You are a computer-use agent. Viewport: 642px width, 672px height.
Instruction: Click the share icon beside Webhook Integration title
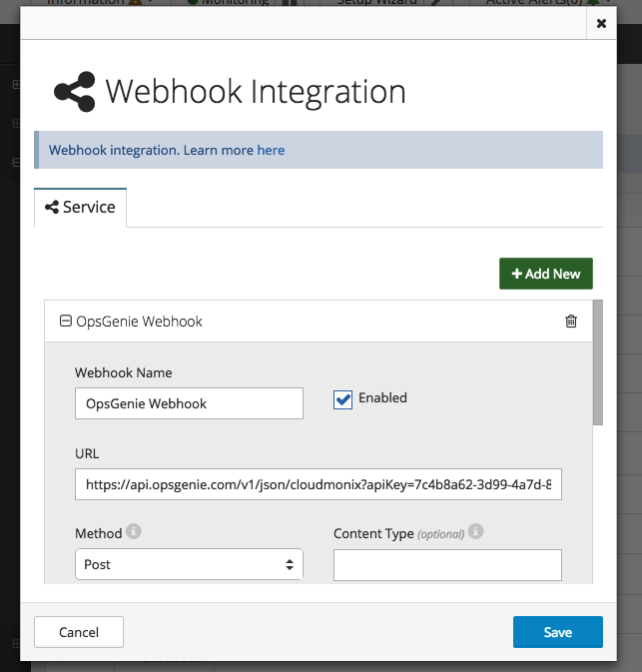pyautogui.click(x=75, y=92)
